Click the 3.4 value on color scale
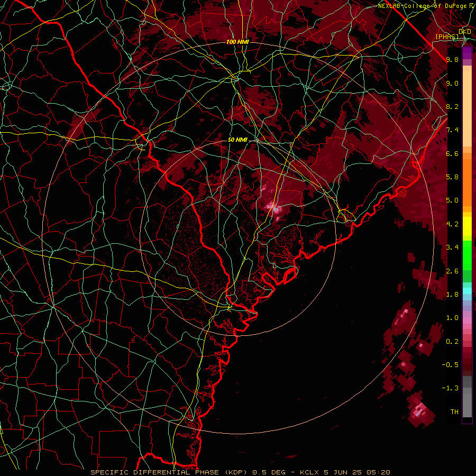The height and width of the screenshot is (476, 476). pos(452,248)
